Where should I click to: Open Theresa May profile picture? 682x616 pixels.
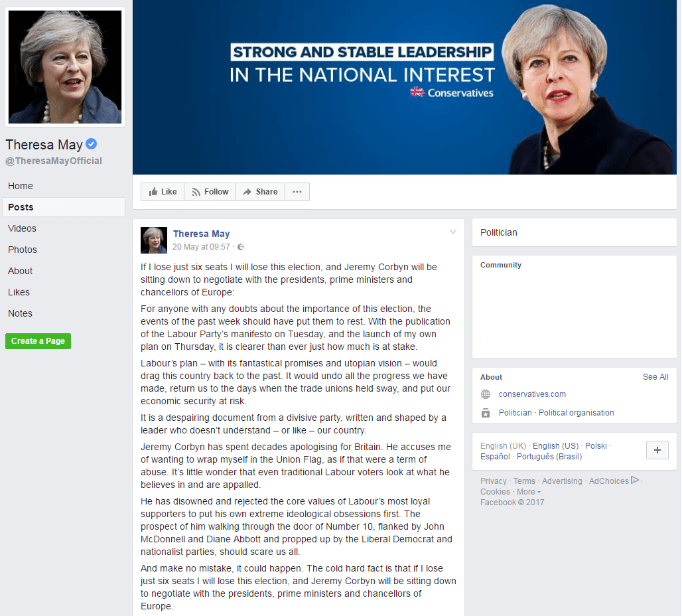click(x=65, y=67)
